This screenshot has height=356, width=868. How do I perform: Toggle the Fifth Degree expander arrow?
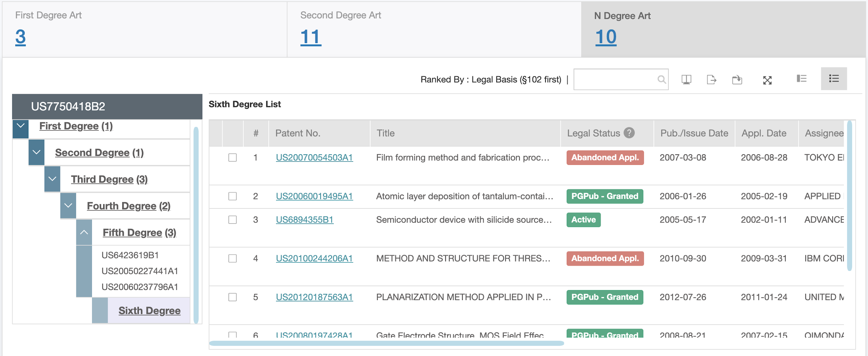[x=84, y=232]
